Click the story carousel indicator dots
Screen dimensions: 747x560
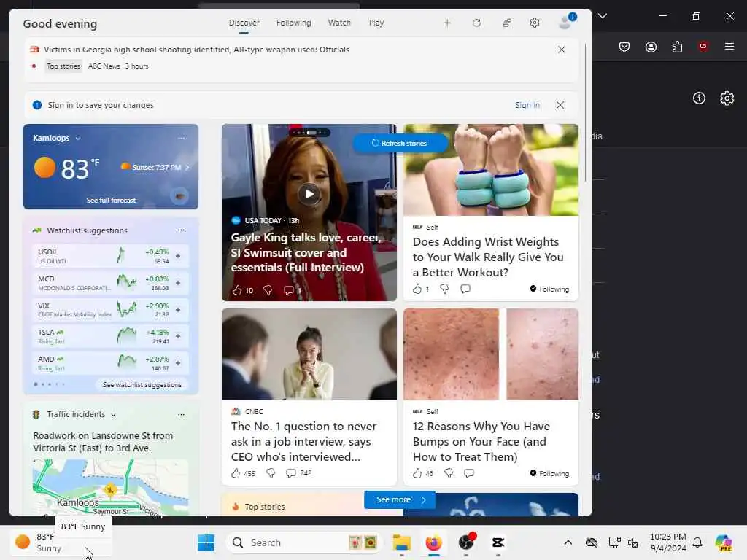(309, 133)
